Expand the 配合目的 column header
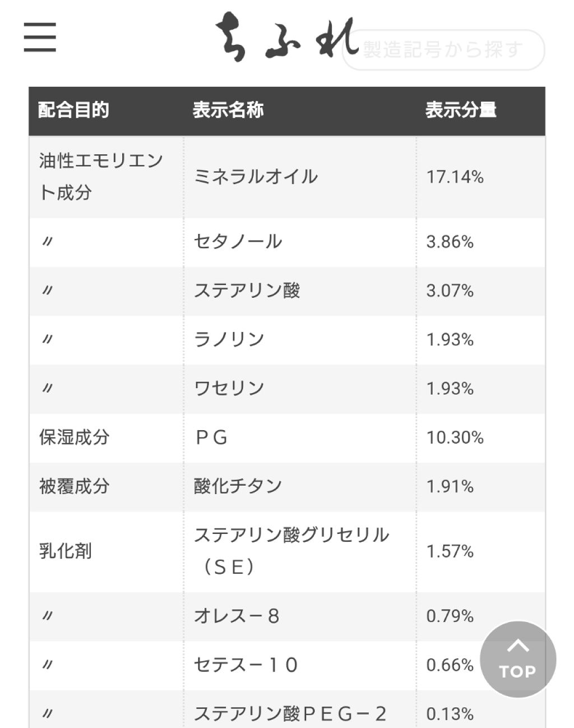This screenshot has width=574, height=728. point(74,110)
